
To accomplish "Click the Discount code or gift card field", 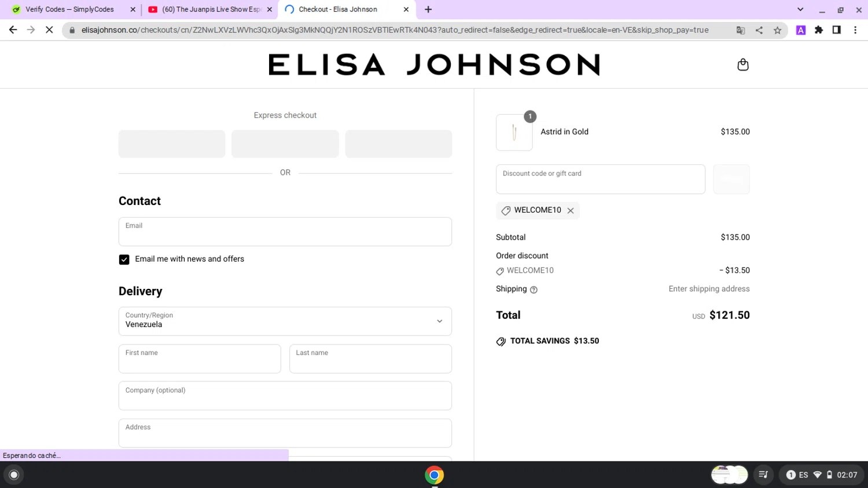I will pos(600,179).
